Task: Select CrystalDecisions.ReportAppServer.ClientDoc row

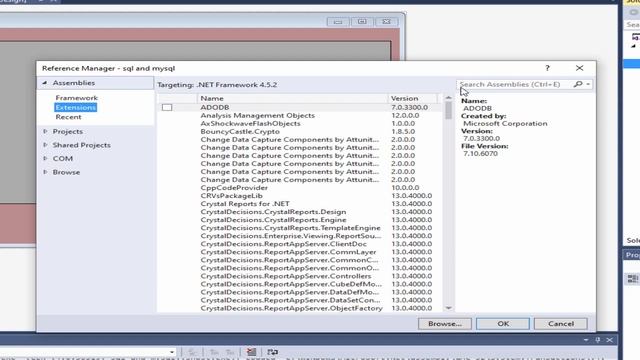Action: [300, 244]
